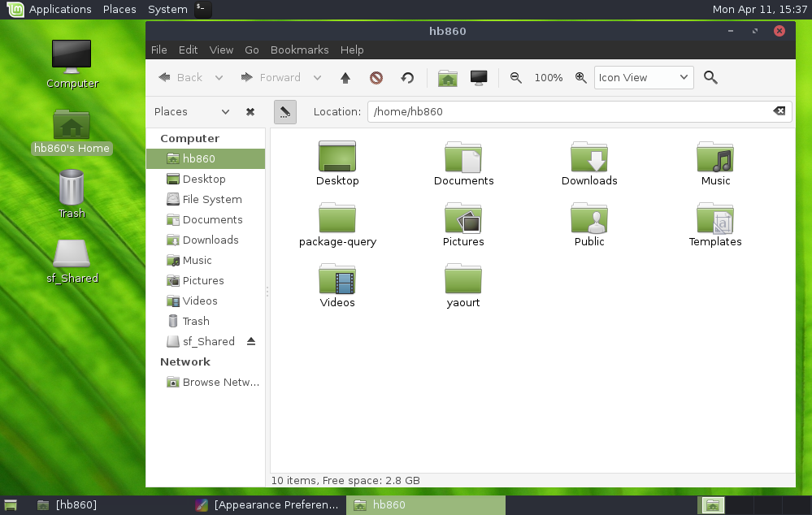Open the Go menu

(x=252, y=50)
